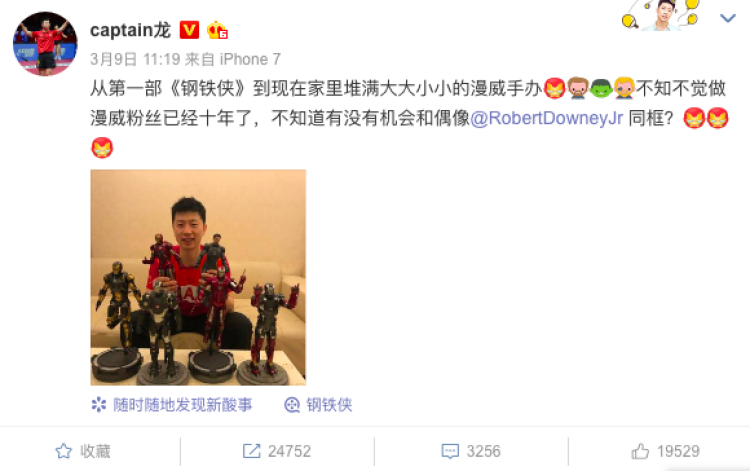The height and width of the screenshot is (471, 750).
Task: Open the Iron Man figures photo
Action: coord(198,277)
